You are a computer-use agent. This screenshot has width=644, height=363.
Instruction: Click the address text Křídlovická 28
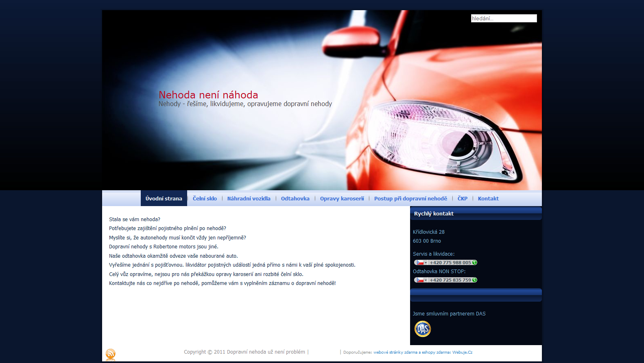tap(429, 232)
